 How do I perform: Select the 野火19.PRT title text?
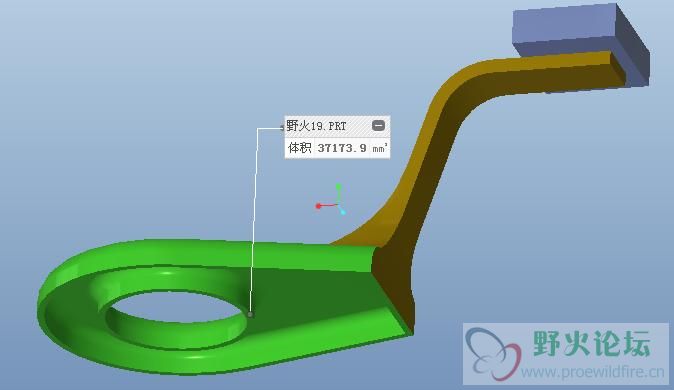pyautogui.click(x=316, y=126)
